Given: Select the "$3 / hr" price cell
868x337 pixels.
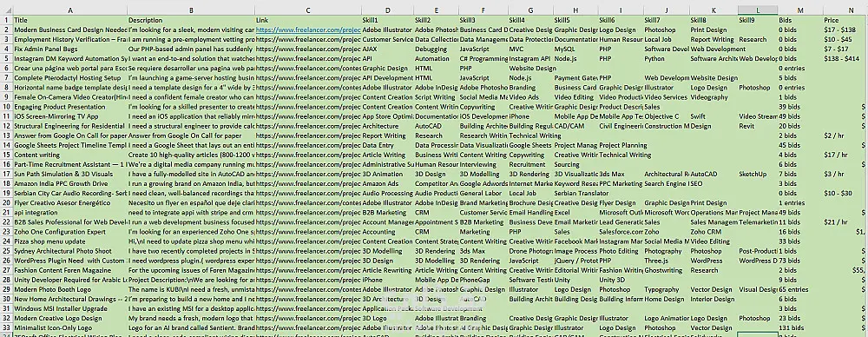Looking at the screenshot, I should click(x=845, y=175).
